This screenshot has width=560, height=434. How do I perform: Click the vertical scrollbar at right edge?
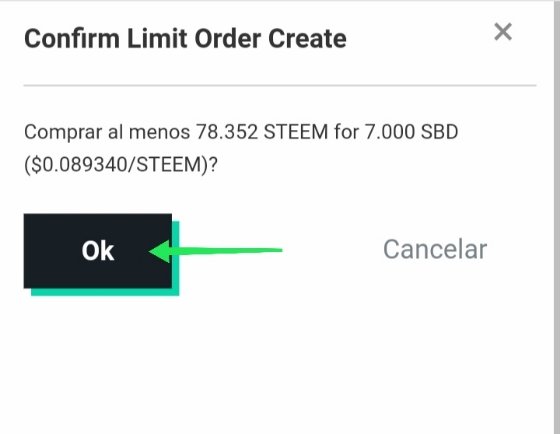click(x=557, y=217)
